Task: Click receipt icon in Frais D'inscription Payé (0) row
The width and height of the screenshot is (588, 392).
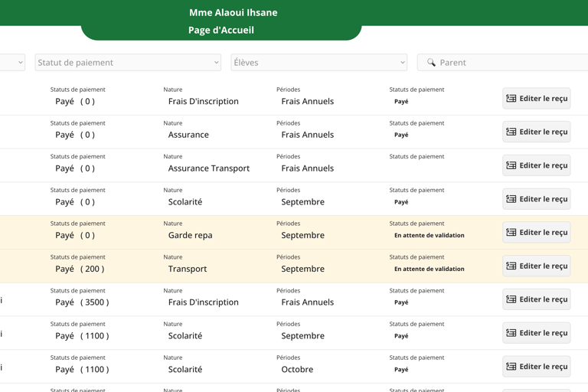Action: tap(511, 99)
